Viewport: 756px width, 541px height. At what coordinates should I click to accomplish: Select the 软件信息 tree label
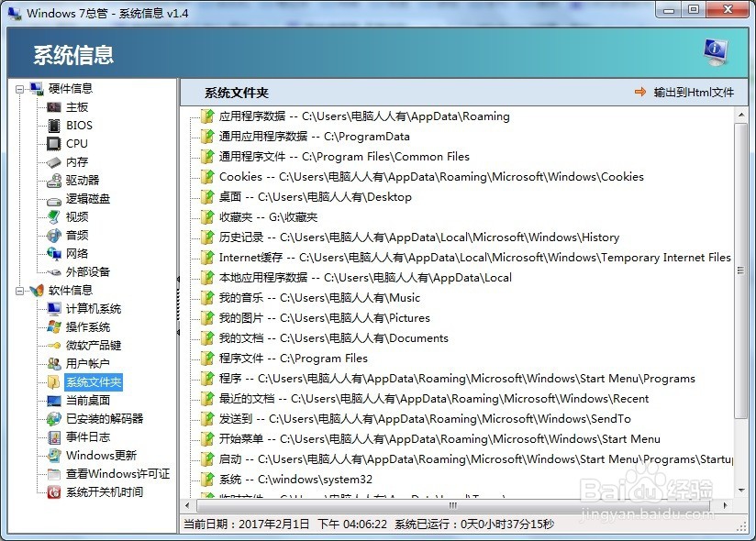[71, 291]
